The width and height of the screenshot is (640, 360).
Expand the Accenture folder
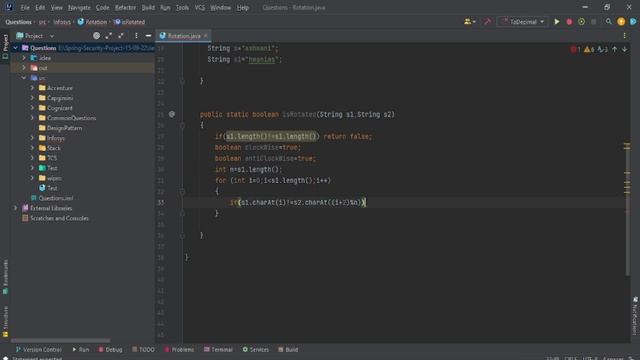(32, 88)
